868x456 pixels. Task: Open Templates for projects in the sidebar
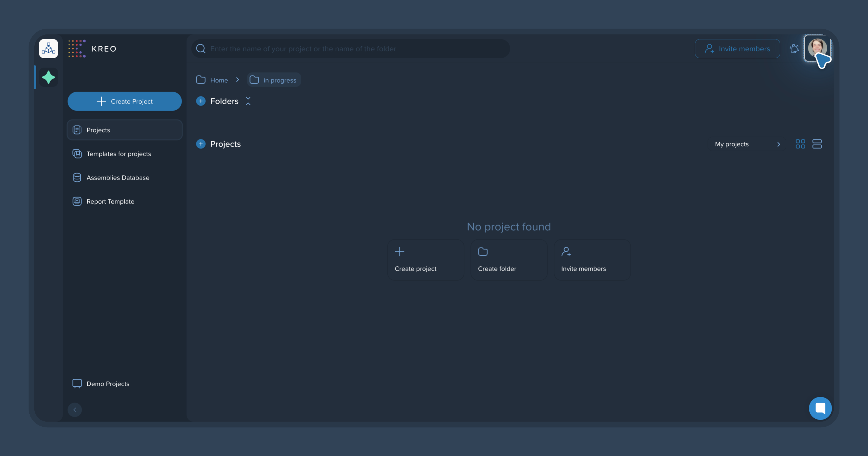[x=118, y=154]
